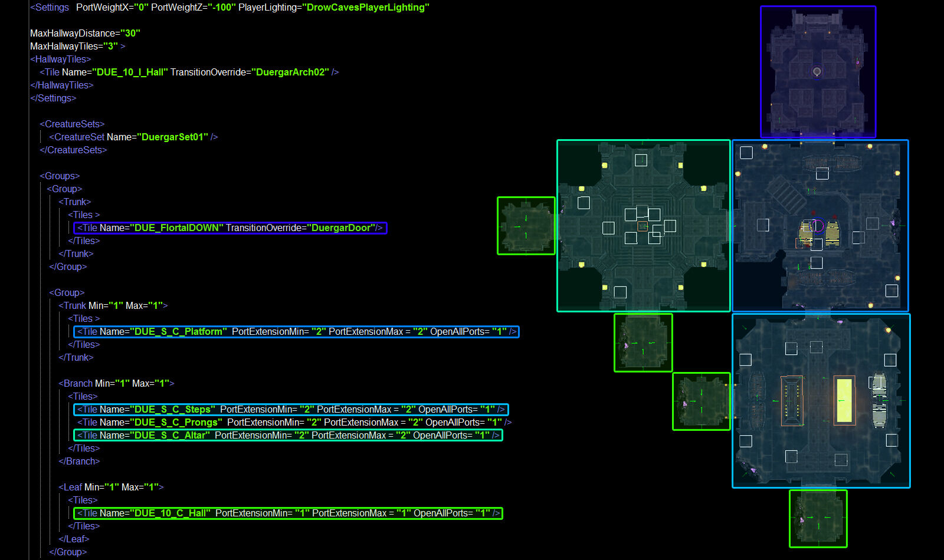Select the DUE_10_I_Hall hallway tile line
This screenshot has width=944, height=560.
click(189, 72)
